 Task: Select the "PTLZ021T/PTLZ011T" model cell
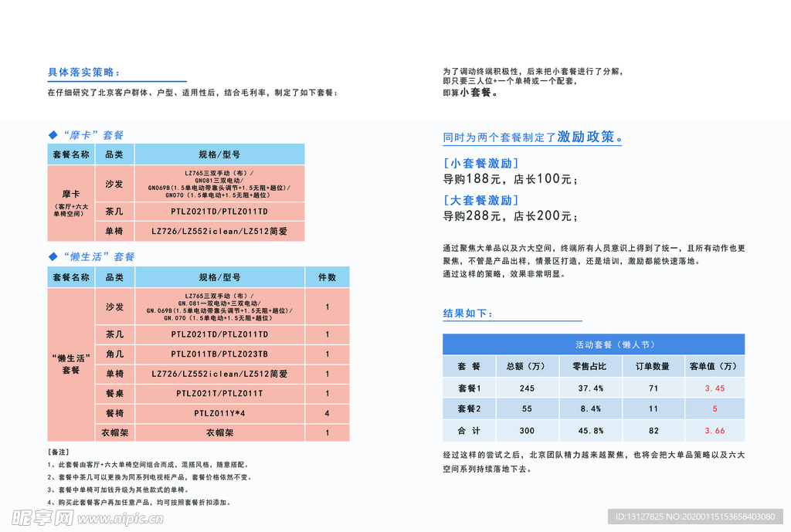coord(220,393)
